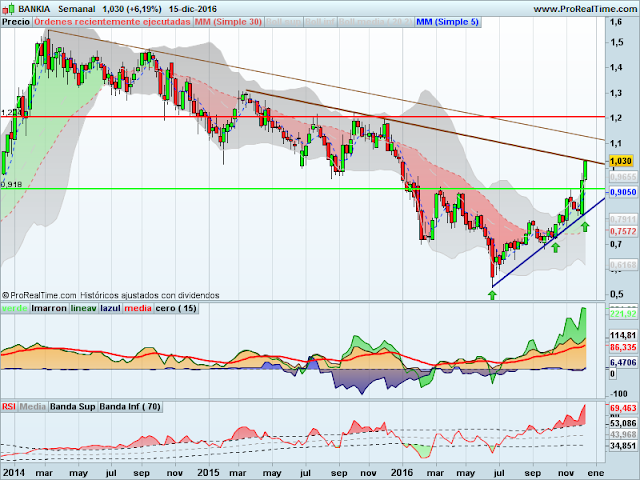
Task: Click the green 221,92 oscillator value
Action: 623,313
